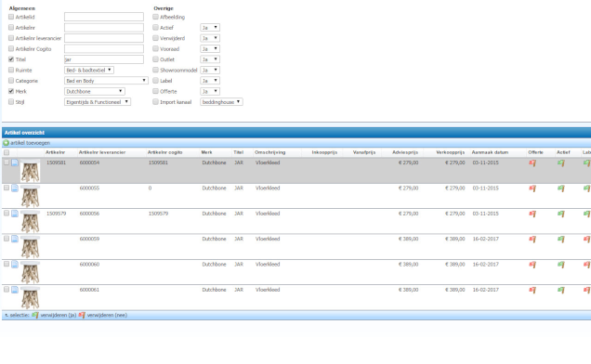
Task: Sort by the Merk column header
Action: [x=206, y=152]
